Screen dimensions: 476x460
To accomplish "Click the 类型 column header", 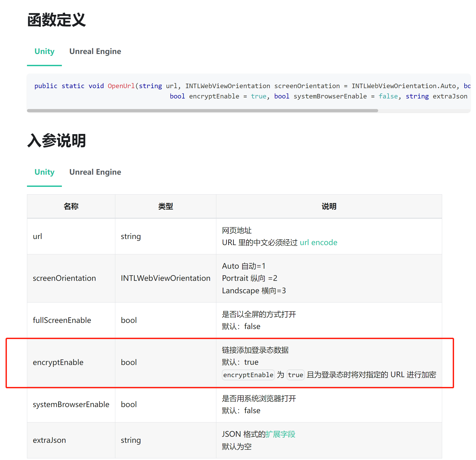I will [166, 206].
